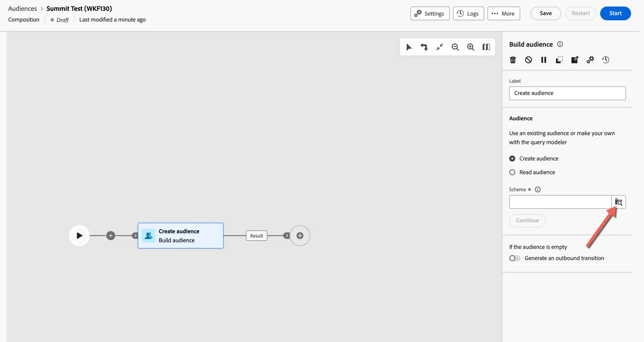Open the Logs panel
The height and width of the screenshot is (342, 644).
(x=469, y=13)
